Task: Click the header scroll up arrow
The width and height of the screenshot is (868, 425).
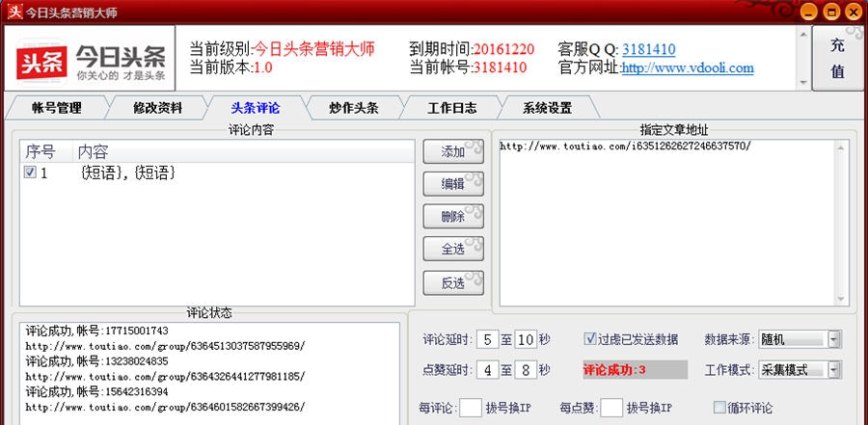Action: tap(803, 35)
